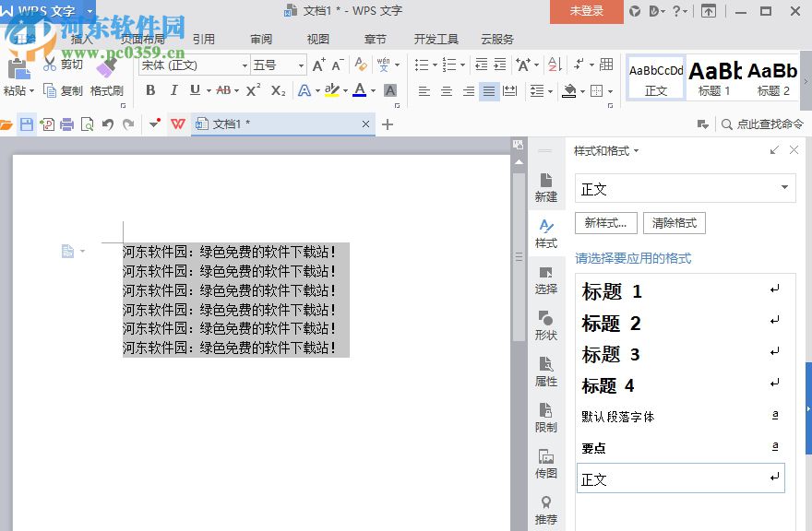This screenshot has width=812, height=531.
Task: Click the distributed alignment icon
Action: pos(510,91)
